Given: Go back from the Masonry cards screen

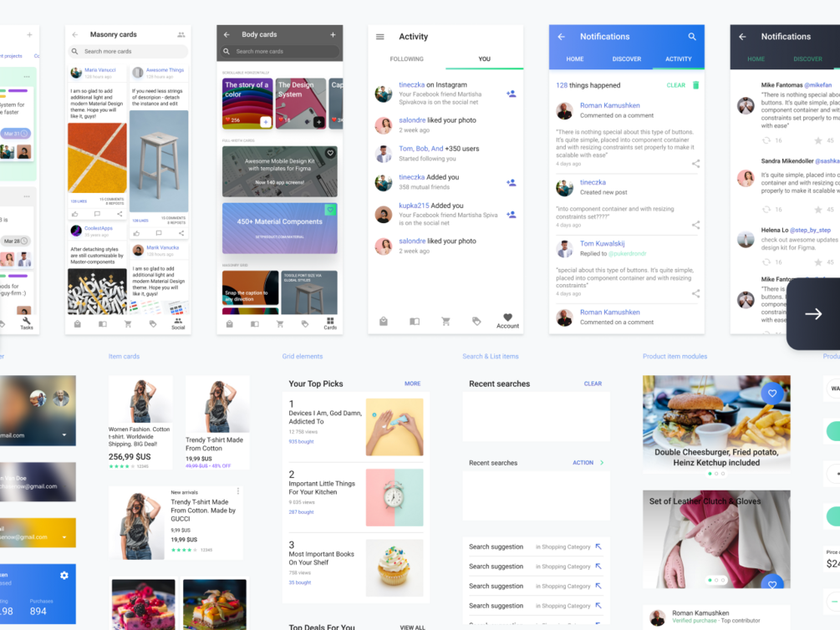Looking at the screenshot, I should click(x=75, y=34).
